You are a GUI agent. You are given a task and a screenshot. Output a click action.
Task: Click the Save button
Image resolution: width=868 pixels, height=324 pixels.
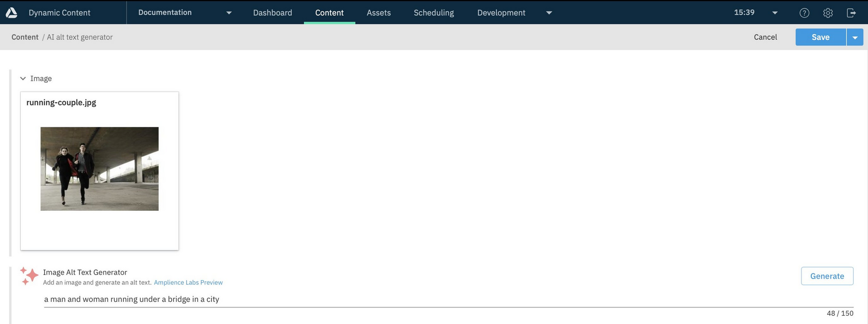tap(820, 37)
